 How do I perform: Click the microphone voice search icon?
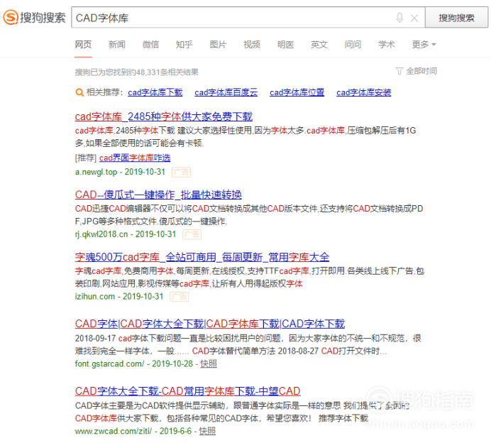[x=399, y=18]
